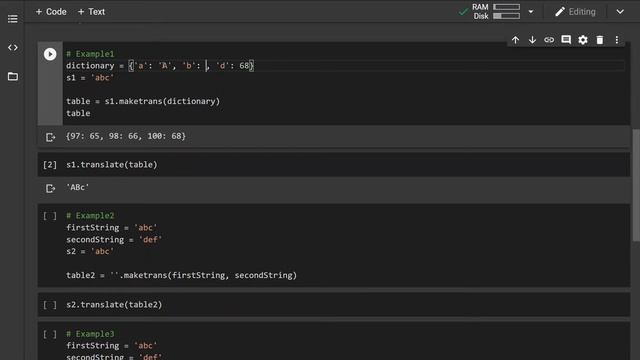
Task: Delete the cell with trash icon
Action: coord(600,40)
